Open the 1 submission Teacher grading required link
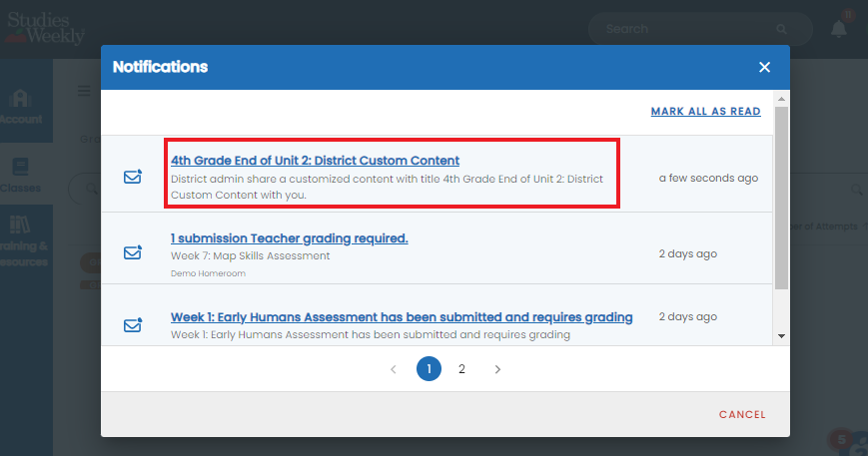 coord(289,238)
